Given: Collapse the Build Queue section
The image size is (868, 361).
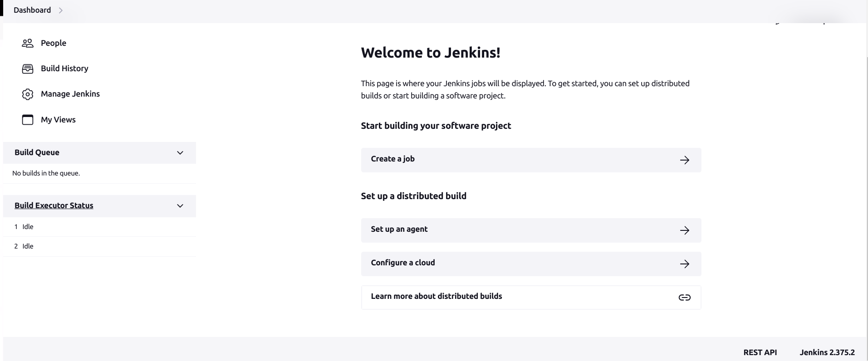Looking at the screenshot, I should click(180, 153).
